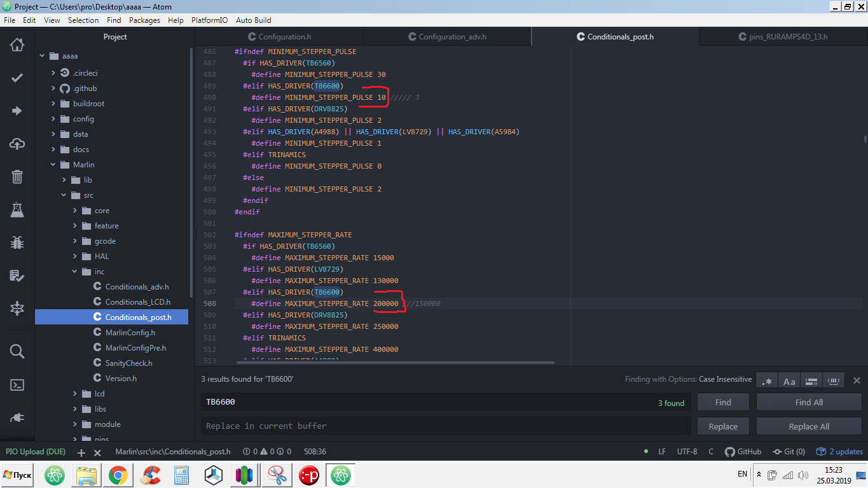The image size is (868, 488).
Task: Click the X icon next to PIO Upload
Action: tap(97, 453)
